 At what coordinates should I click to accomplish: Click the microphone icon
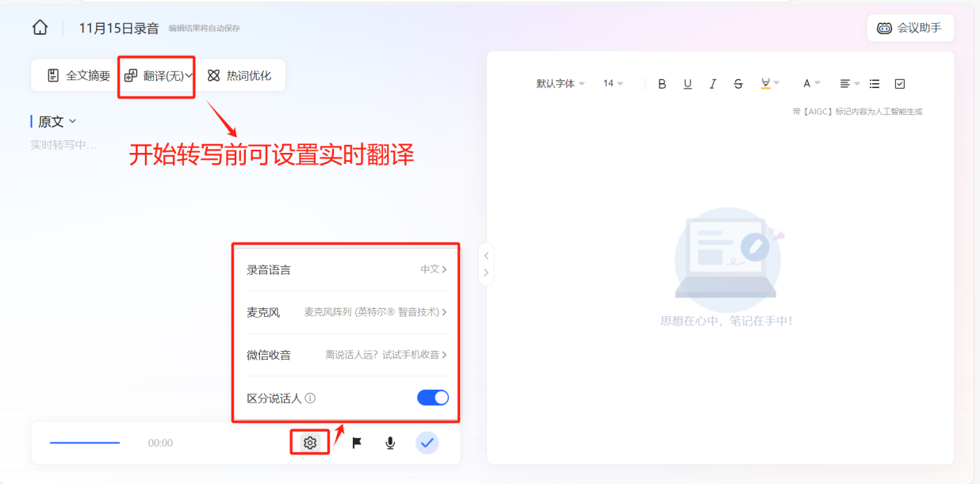pyautogui.click(x=390, y=443)
